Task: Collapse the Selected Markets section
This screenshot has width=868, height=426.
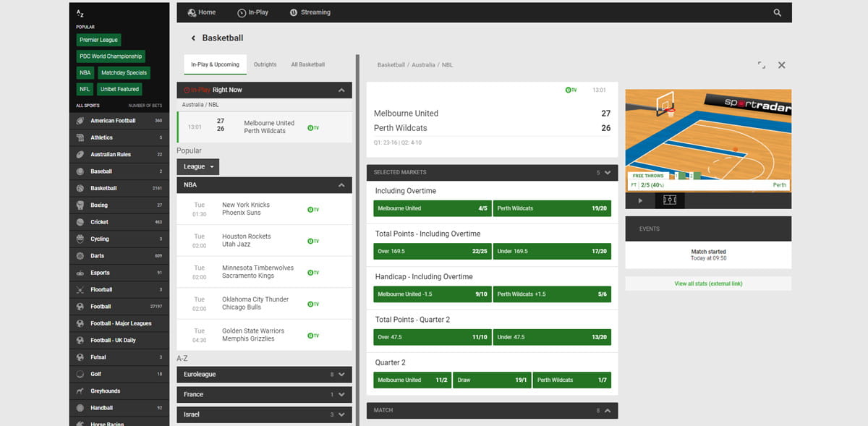Action: tap(608, 173)
